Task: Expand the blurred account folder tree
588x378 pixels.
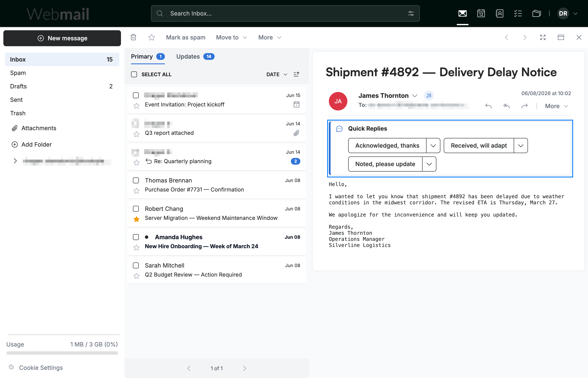Action: [x=15, y=161]
